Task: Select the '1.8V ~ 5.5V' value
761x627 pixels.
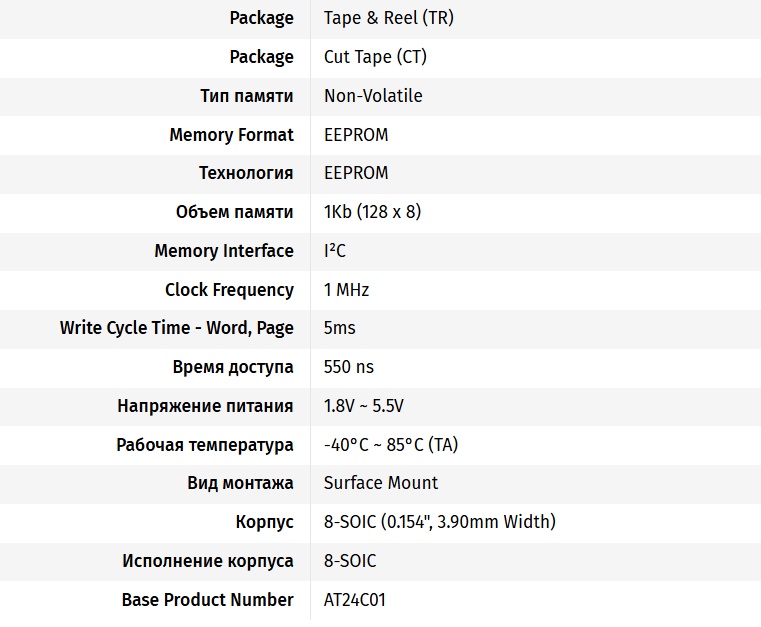Action: coord(363,406)
